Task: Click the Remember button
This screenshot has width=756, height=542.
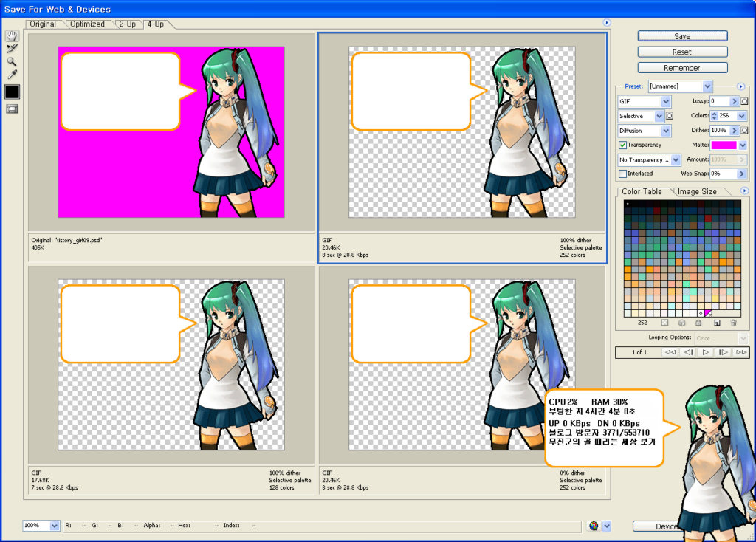Action: pyautogui.click(x=682, y=68)
